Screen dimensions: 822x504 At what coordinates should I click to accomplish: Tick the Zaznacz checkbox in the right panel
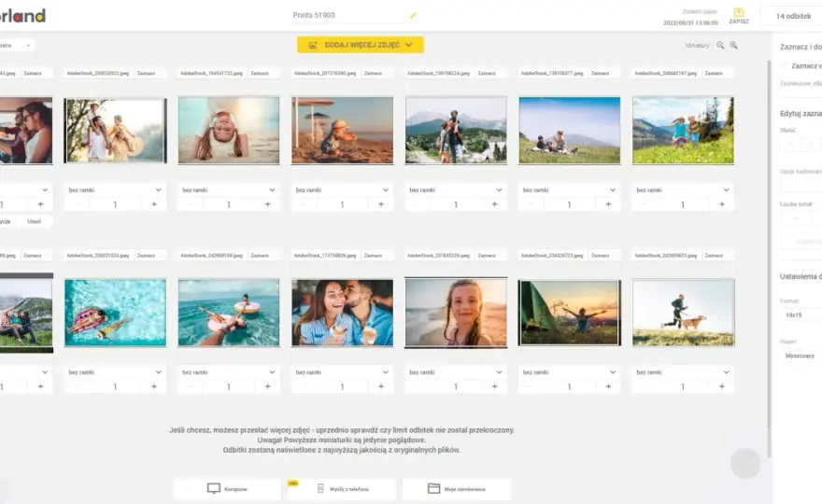pos(783,66)
